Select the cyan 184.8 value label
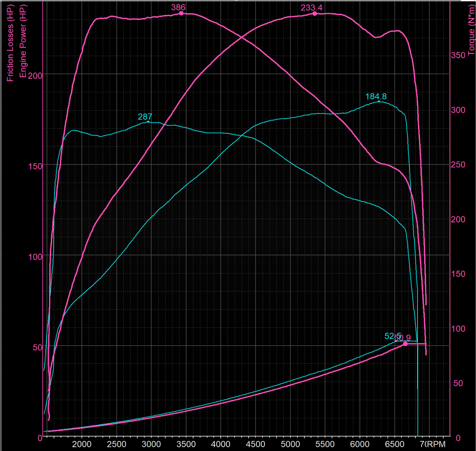 (376, 96)
